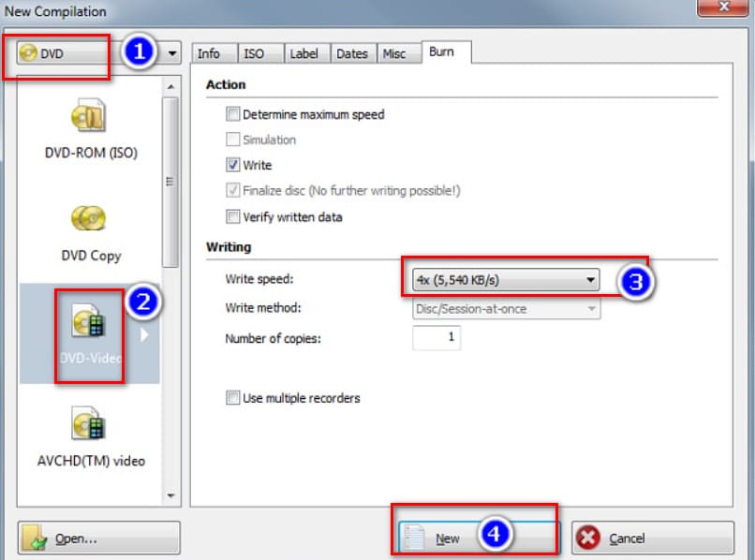Click the compilation list scrollbar down arrow
The height and width of the screenshot is (560, 755).
pos(170,494)
